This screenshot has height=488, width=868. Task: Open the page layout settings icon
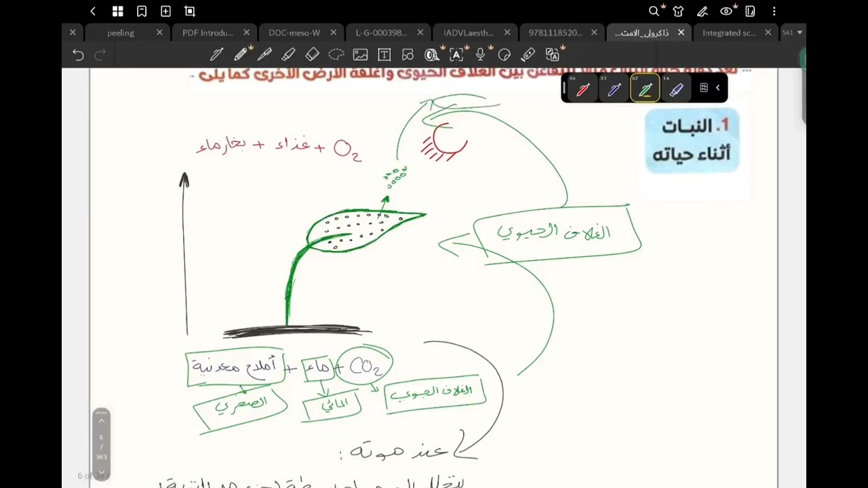pyautogui.click(x=750, y=11)
